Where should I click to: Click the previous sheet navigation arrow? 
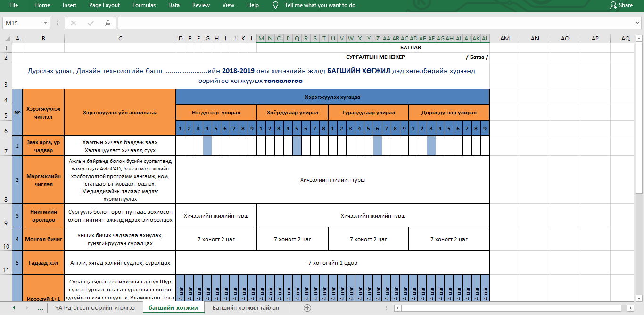[14, 308]
